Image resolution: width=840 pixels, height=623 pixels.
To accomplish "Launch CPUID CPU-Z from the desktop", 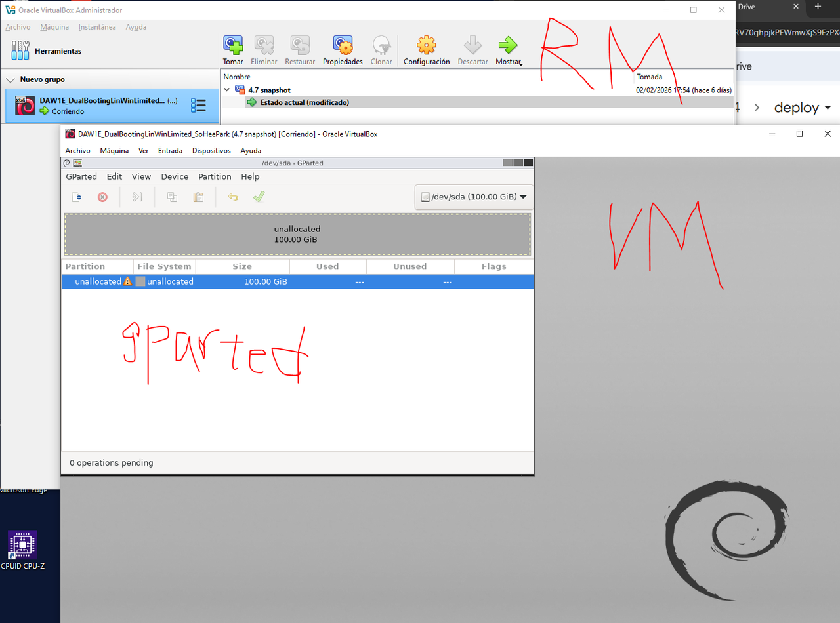I will point(22,545).
